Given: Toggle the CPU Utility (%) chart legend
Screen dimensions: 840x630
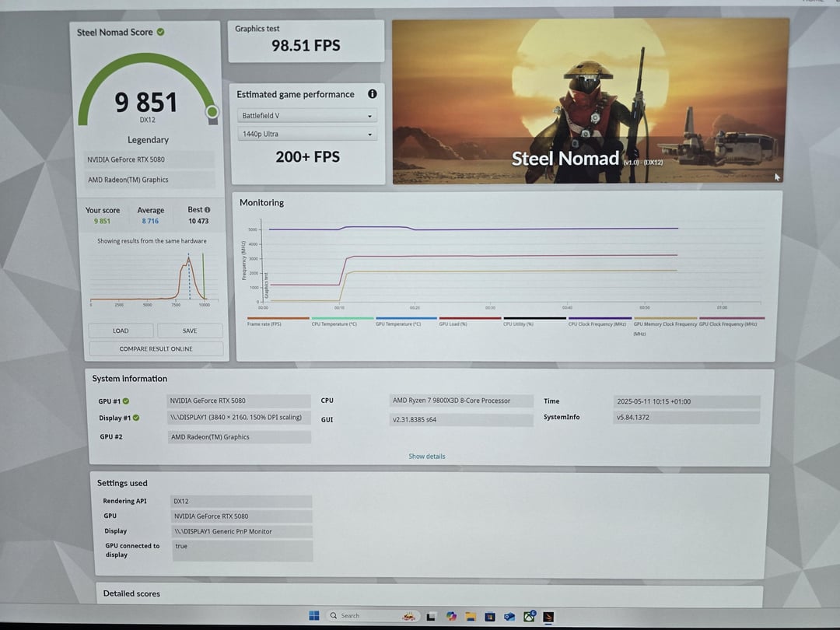Looking at the screenshot, I should (x=534, y=321).
